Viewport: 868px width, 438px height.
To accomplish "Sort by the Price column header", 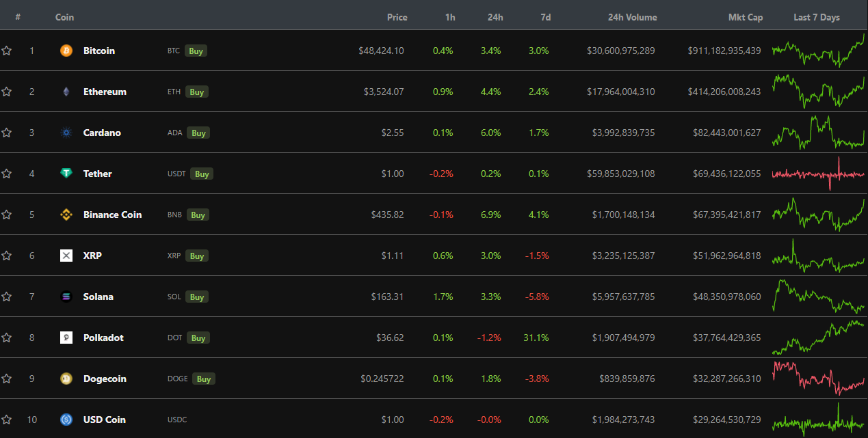I will [397, 17].
